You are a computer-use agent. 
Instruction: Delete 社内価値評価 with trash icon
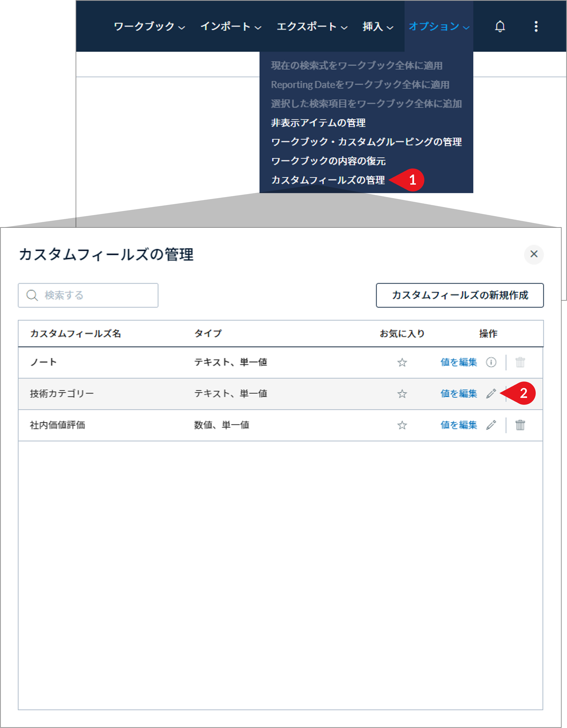(x=520, y=425)
